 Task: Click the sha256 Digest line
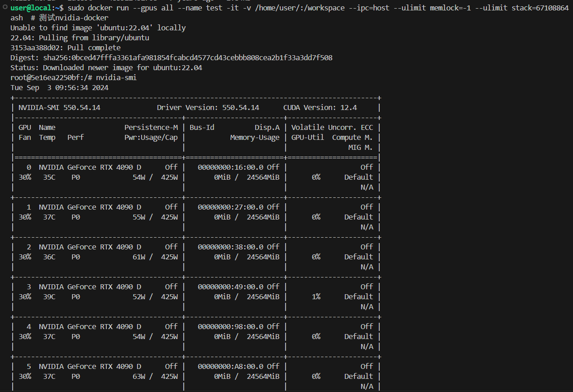(x=172, y=58)
